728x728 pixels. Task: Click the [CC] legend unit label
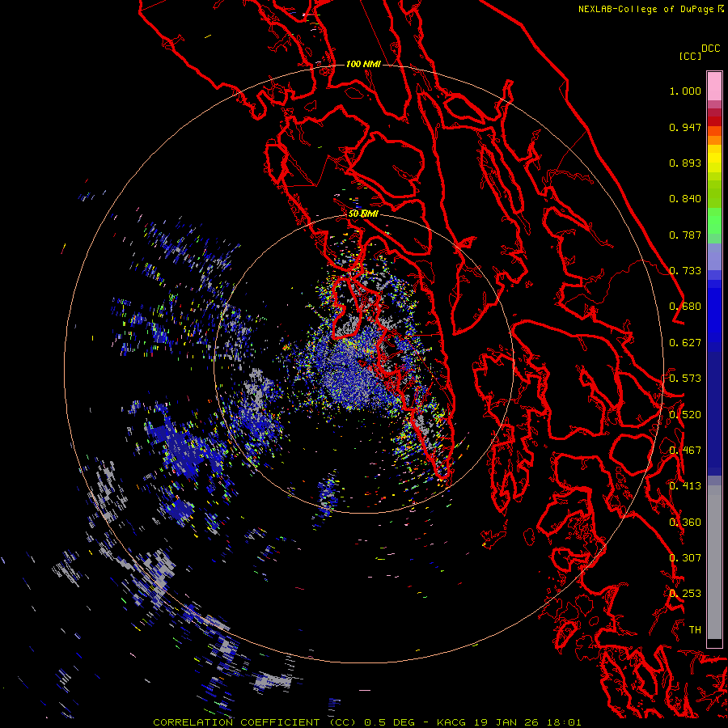(x=689, y=56)
